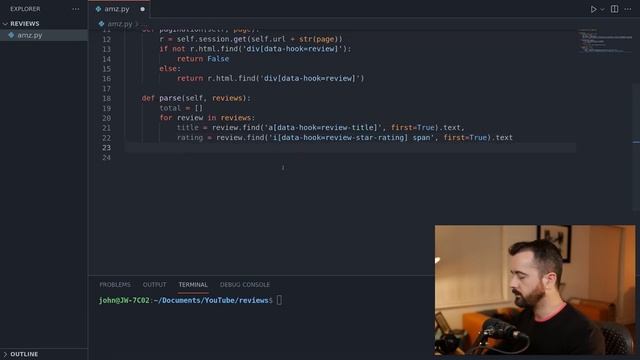
Task: Click line number 24 in gutter
Action: tap(106, 158)
